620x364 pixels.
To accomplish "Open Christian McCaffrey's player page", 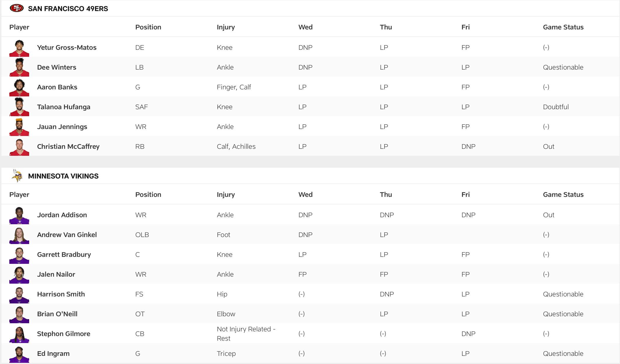I will (68, 146).
